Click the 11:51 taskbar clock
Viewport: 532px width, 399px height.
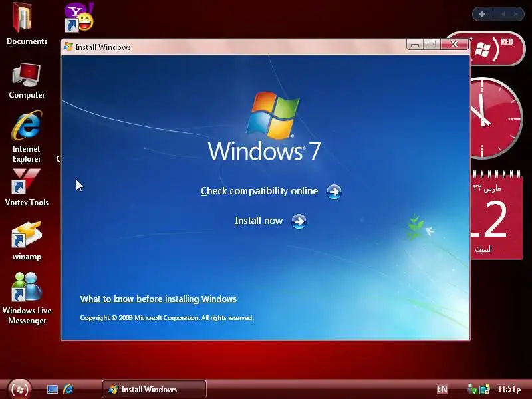click(509, 389)
